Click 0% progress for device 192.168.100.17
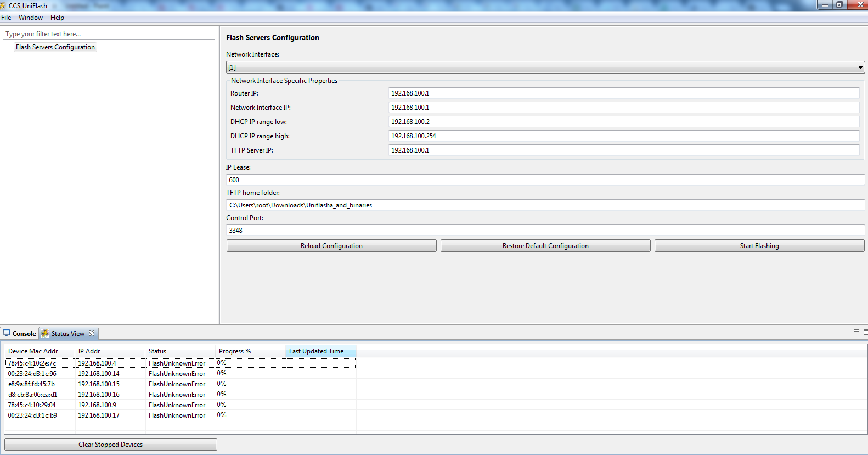The image size is (868, 455). (x=222, y=415)
